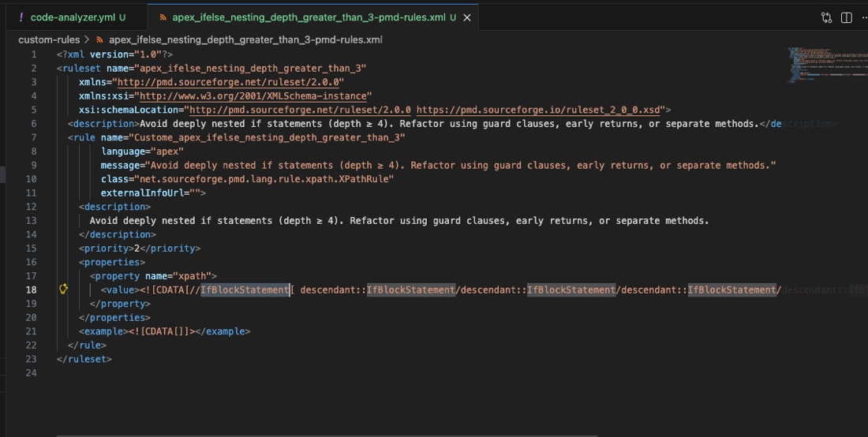Open the xml file name breadcrumb

pos(245,39)
